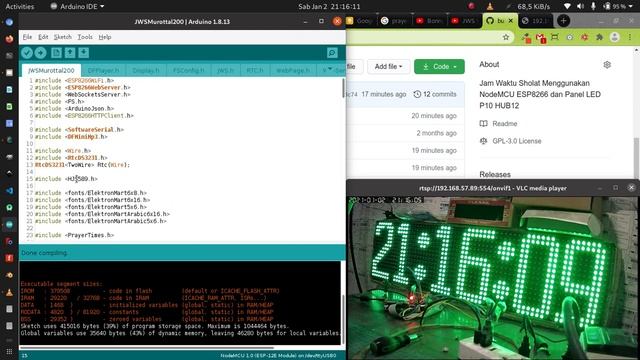640x360 pixels.
Task: Click the console horizontal scrollbar
Action: 147,348
